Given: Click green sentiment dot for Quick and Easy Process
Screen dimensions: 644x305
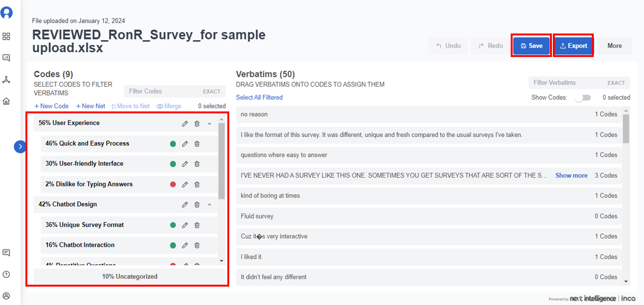Looking at the screenshot, I should (173, 144).
